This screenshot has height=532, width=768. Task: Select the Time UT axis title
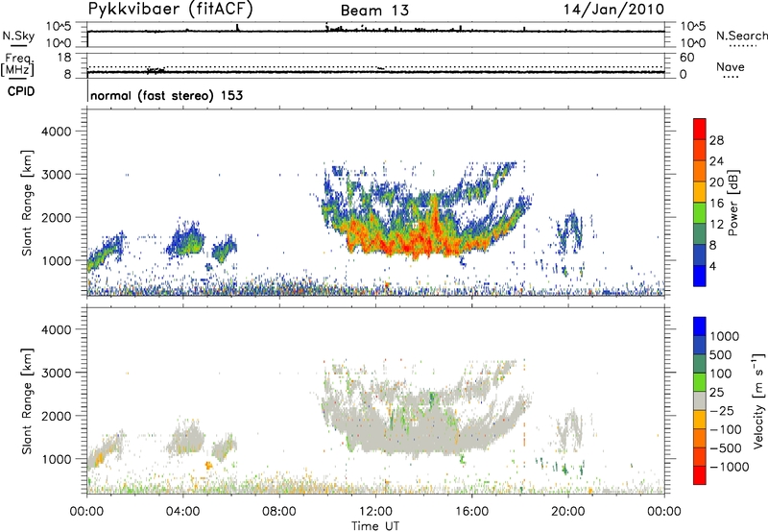[375, 526]
